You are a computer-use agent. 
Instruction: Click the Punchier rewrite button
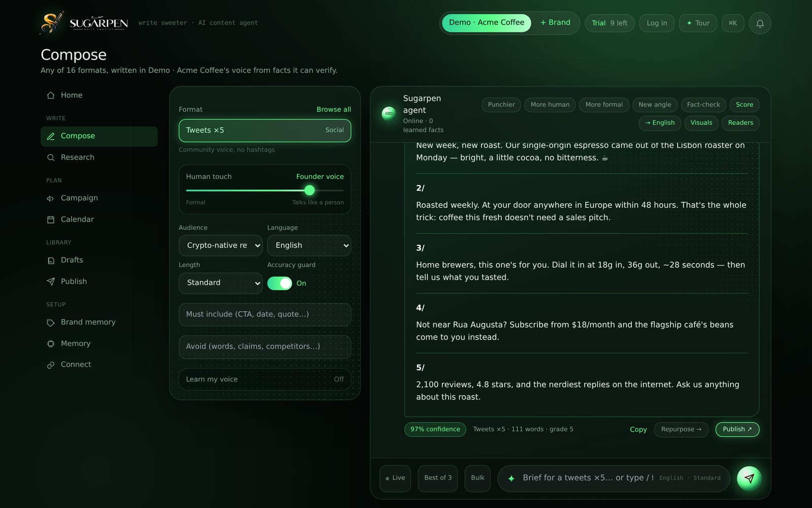[501, 105]
